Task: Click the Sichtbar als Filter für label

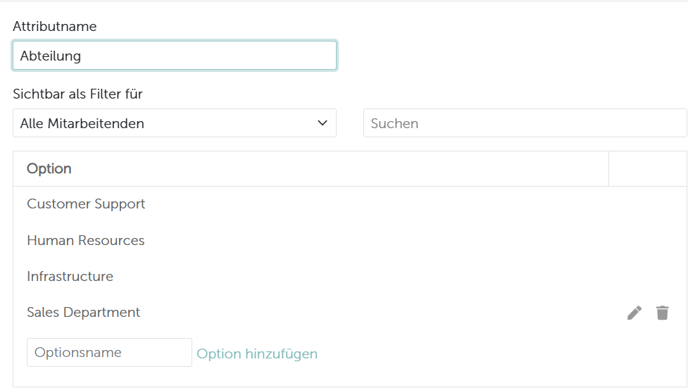Action: 78,94
